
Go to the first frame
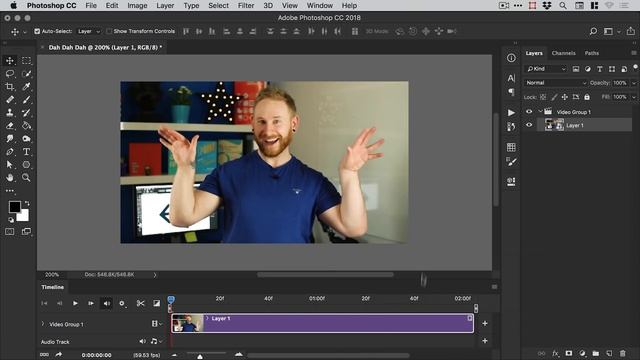tap(44, 303)
